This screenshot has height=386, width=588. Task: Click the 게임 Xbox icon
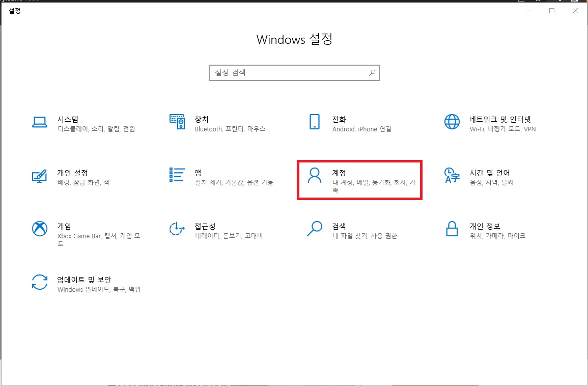click(x=39, y=229)
